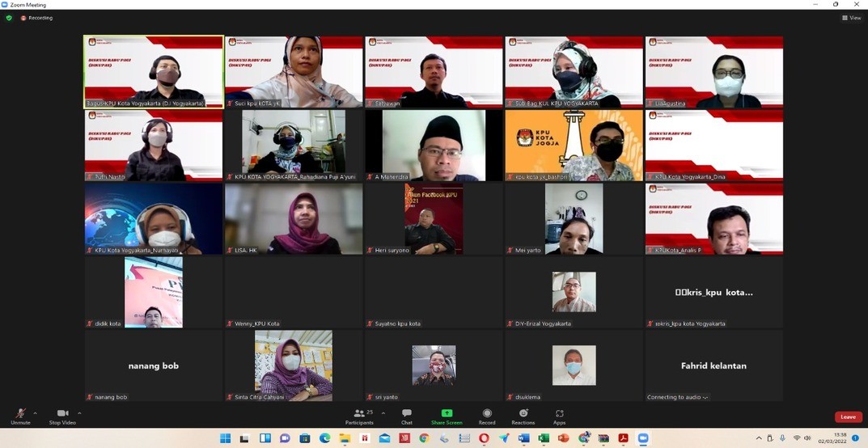Open the Chat panel
868x448 pixels.
point(406,414)
